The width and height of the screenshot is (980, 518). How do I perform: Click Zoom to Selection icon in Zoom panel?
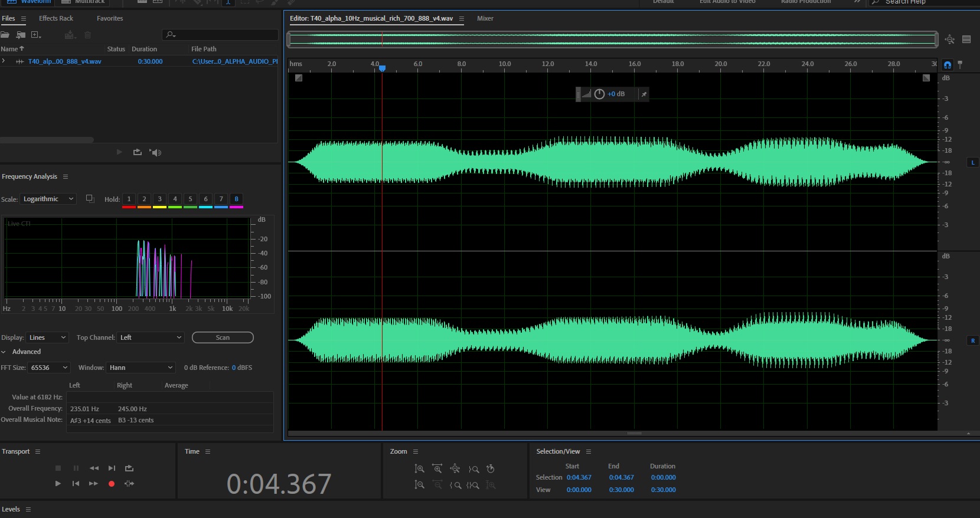point(473,485)
